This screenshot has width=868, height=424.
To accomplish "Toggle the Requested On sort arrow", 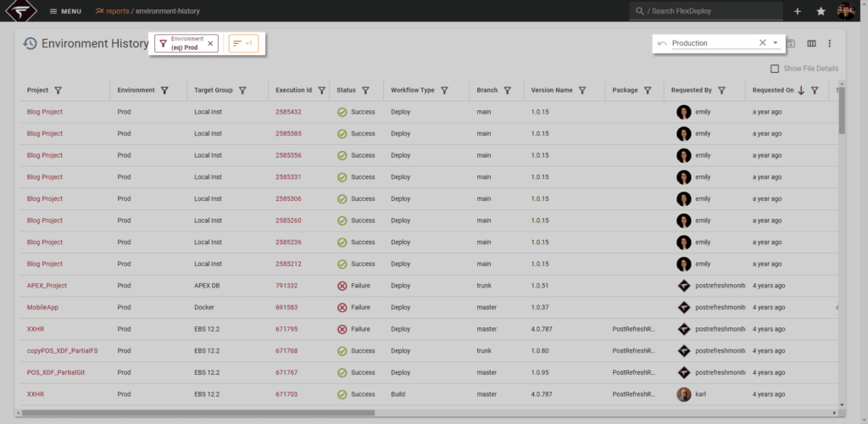I will click(801, 90).
